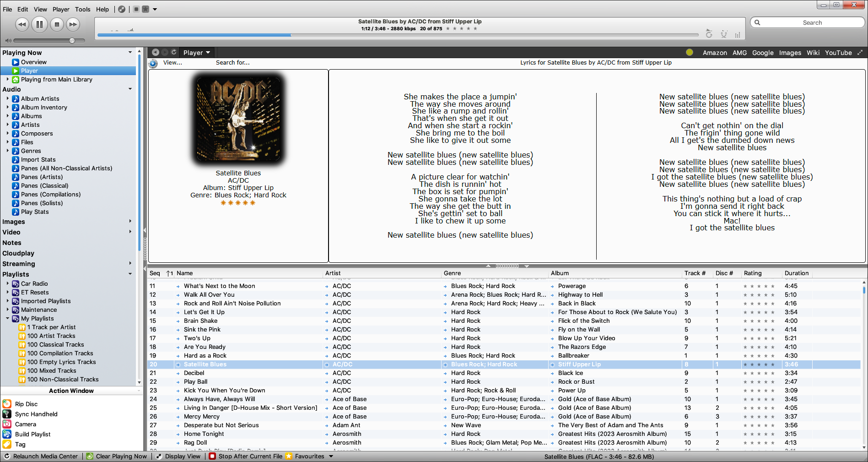Click the yellow status dot near Amazon
This screenshot has width=868, height=462.
coord(690,52)
